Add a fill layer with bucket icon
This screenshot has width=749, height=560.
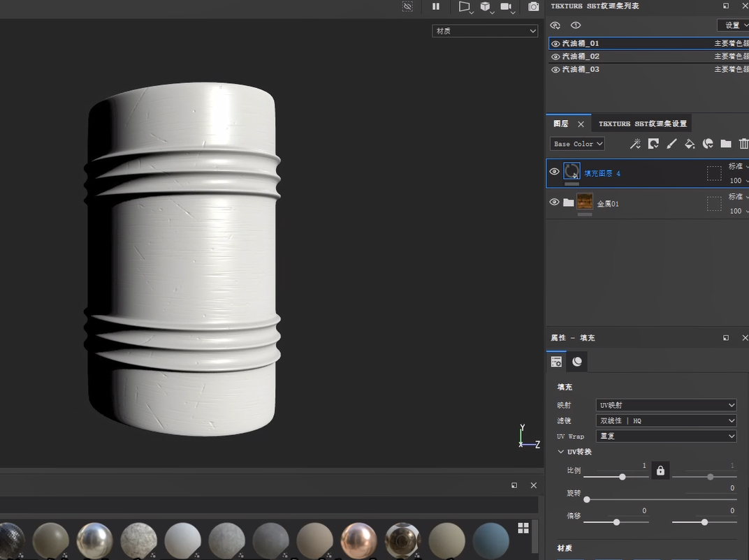(690, 144)
